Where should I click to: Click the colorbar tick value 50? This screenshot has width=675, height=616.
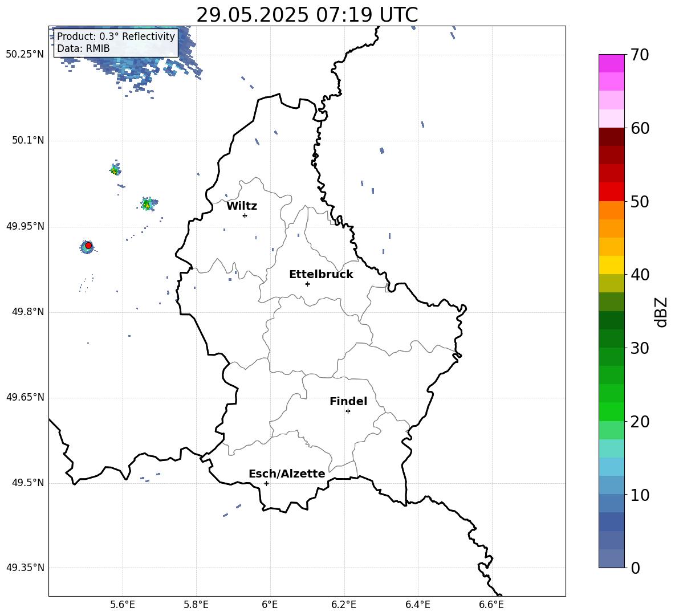[x=640, y=202]
